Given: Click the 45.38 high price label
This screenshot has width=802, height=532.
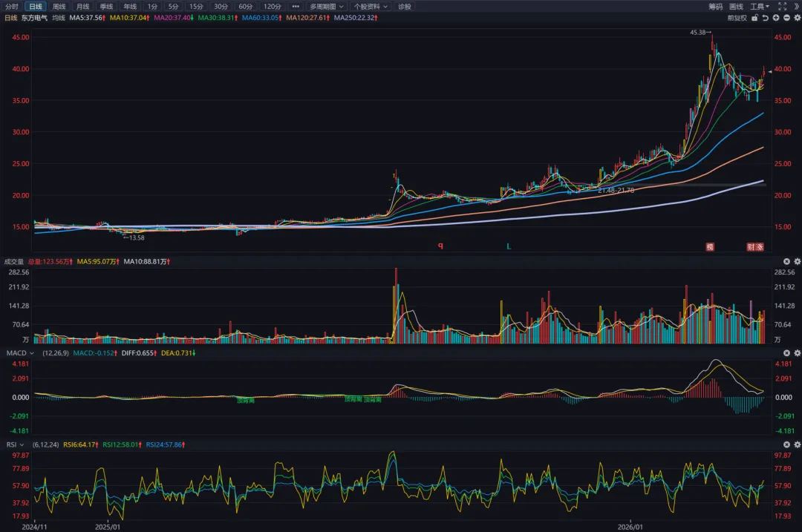Looking at the screenshot, I should click(700, 32).
